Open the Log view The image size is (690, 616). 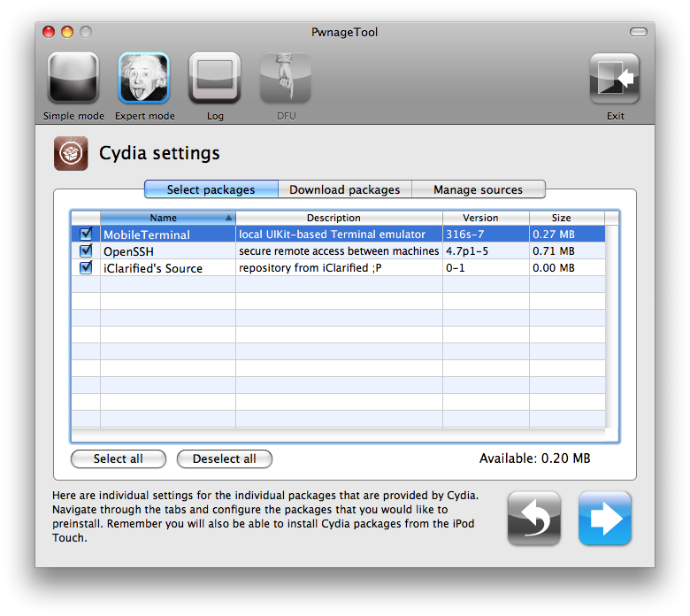(215, 79)
